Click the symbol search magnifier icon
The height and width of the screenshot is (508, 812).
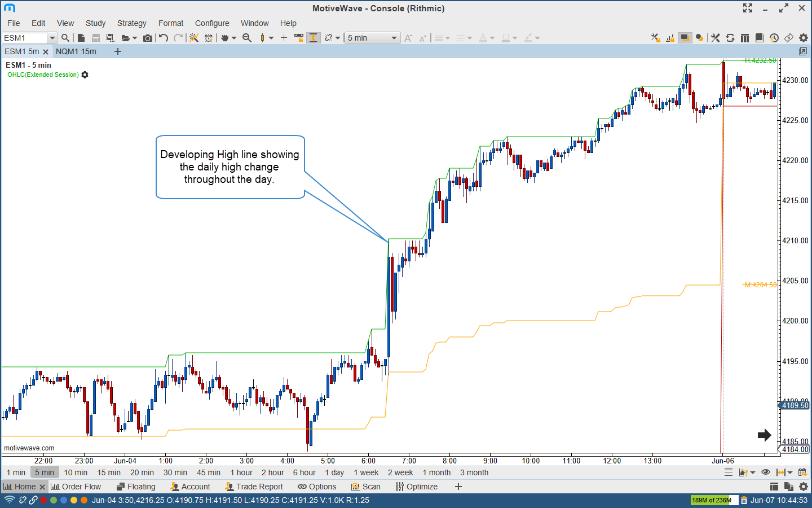pos(65,38)
